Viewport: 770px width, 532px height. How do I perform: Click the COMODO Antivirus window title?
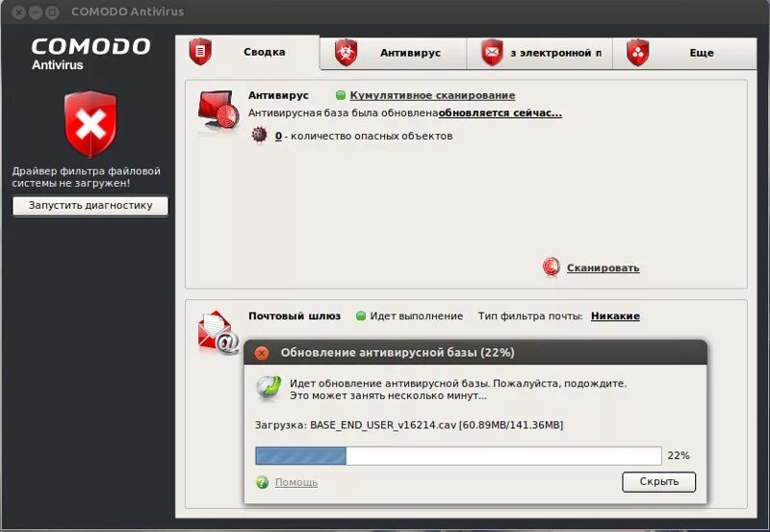[128, 12]
